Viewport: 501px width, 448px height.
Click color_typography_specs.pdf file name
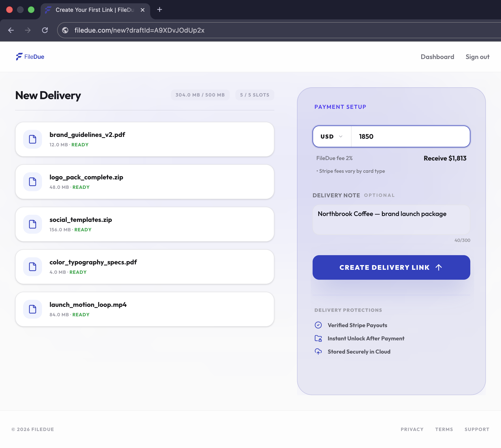93,262
